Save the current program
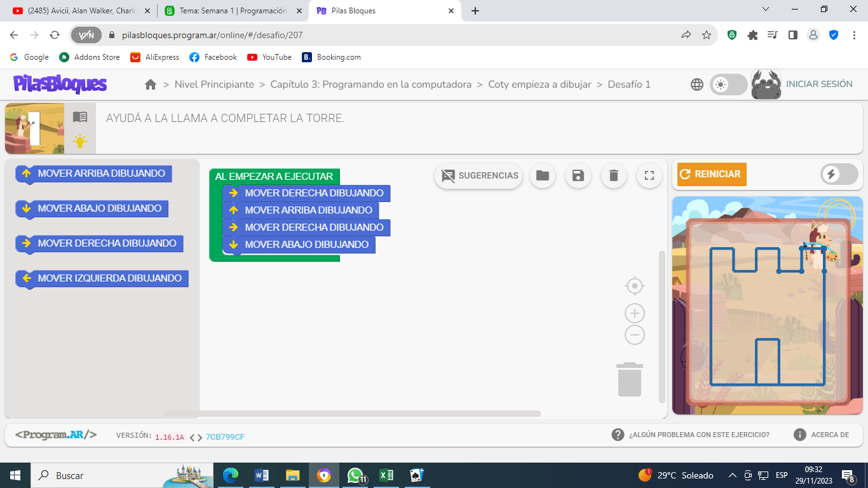868x488 pixels. [x=578, y=175]
